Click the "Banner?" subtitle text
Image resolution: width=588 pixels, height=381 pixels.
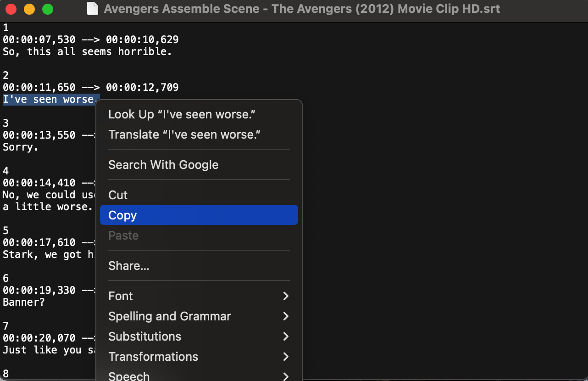click(x=24, y=303)
